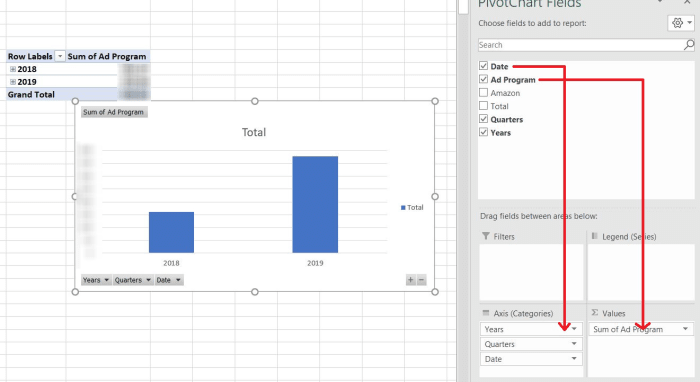The width and height of the screenshot is (700, 382).
Task: Check the Amazon field checkbox
Action: click(x=483, y=93)
